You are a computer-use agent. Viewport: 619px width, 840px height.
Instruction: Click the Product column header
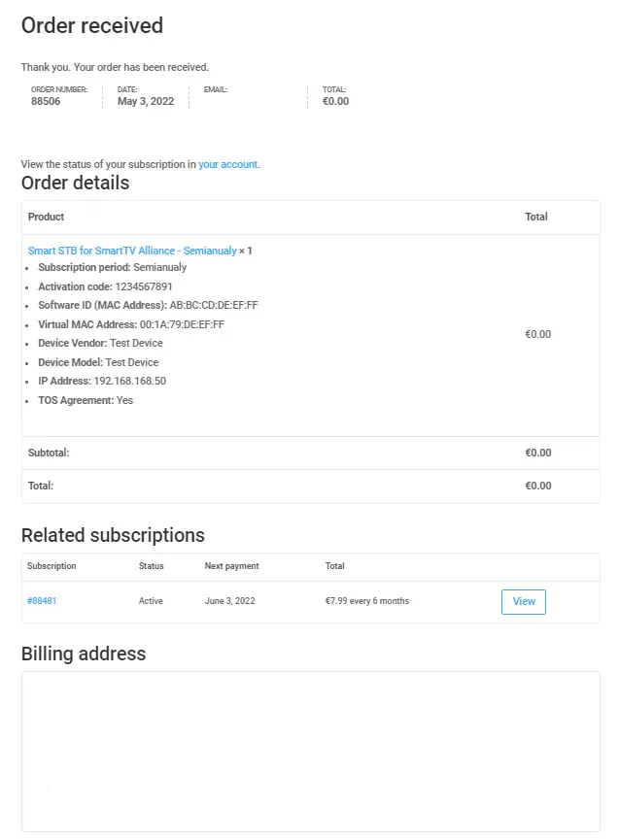pos(46,217)
